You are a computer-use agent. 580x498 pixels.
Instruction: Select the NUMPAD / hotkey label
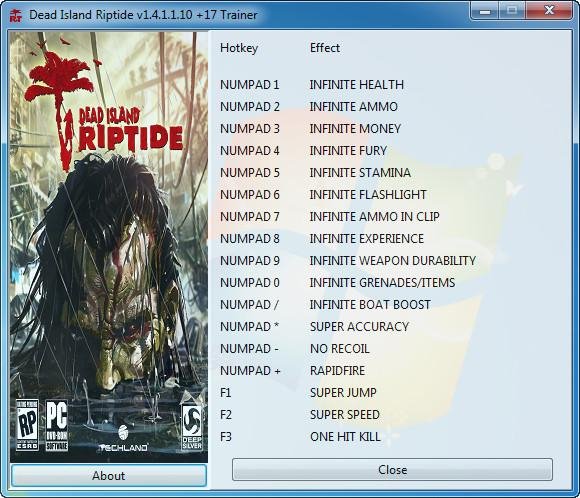click(x=249, y=304)
